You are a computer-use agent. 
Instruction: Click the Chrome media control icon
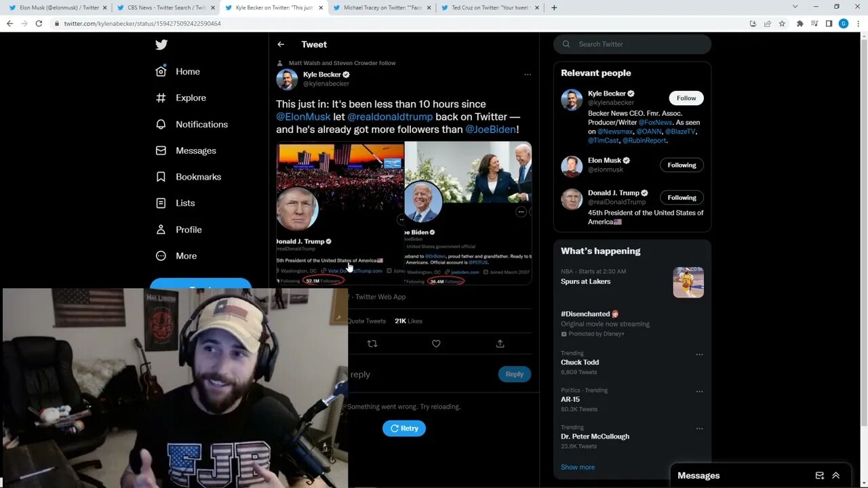(814, 23)
